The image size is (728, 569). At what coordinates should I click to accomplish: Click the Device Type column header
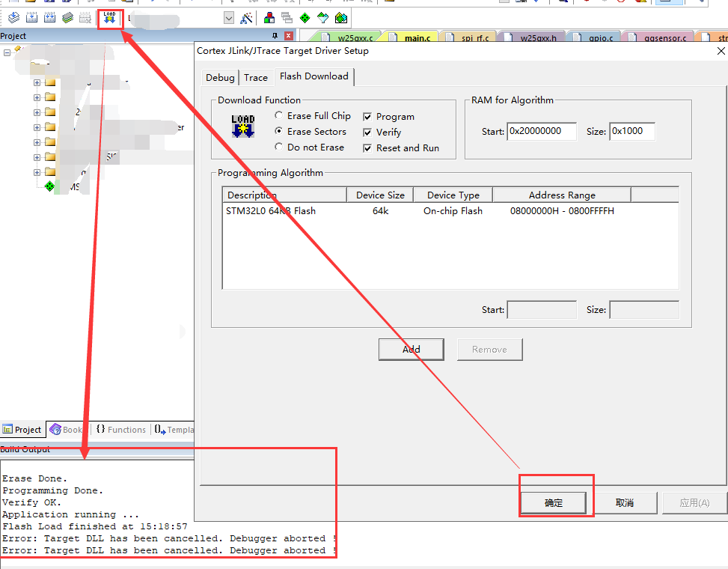453,195
